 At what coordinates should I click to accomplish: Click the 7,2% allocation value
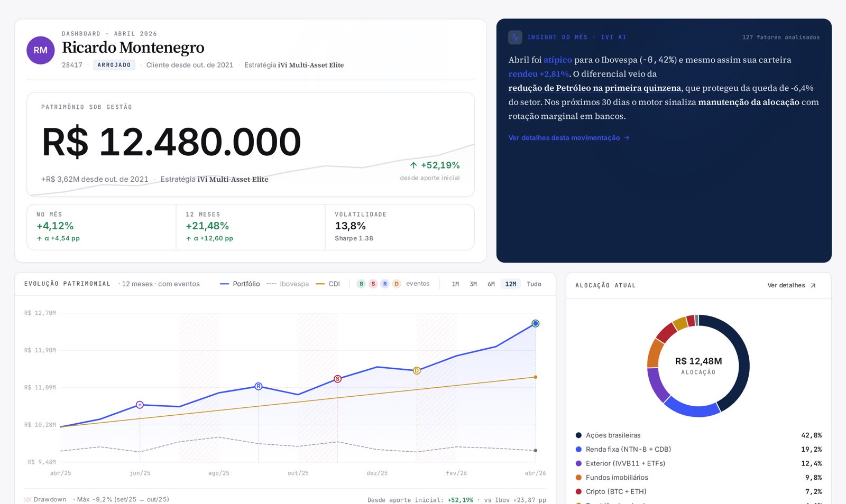(x=813, y=491)
